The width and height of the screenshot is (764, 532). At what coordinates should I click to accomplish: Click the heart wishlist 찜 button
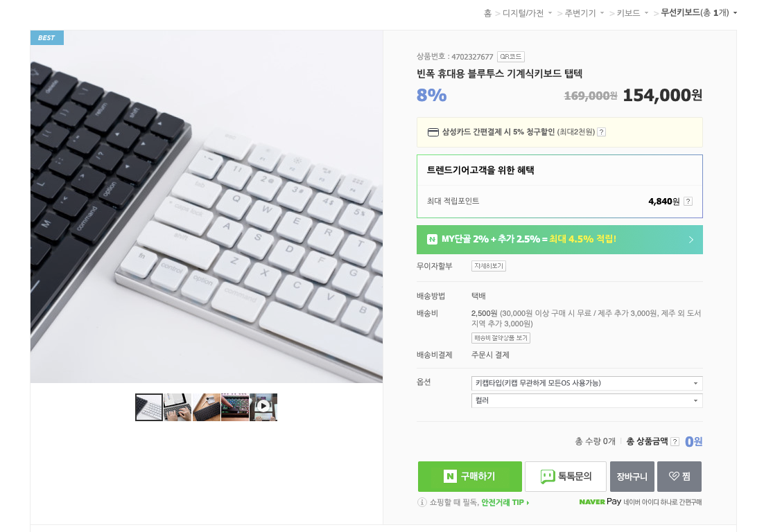coord(679,477)
